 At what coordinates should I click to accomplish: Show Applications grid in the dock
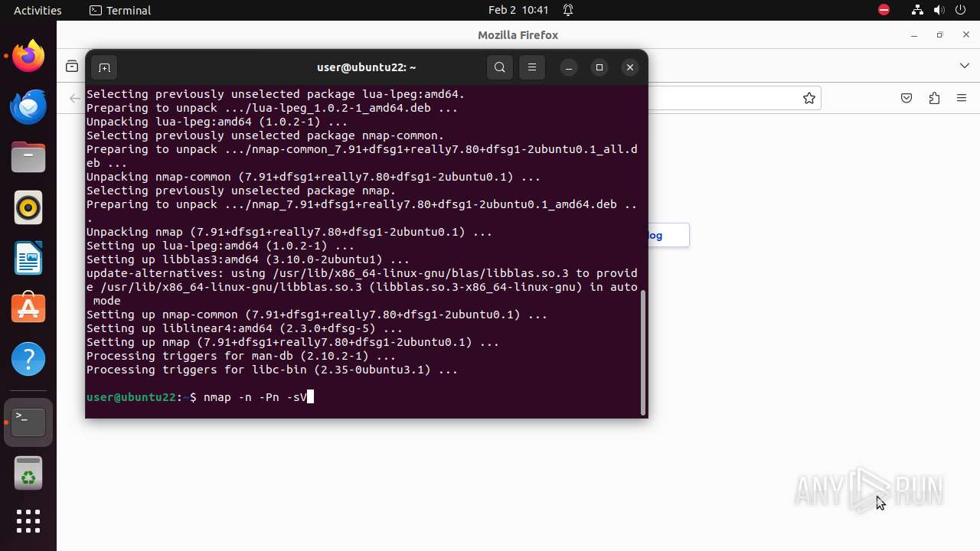[x=28, y=521]
